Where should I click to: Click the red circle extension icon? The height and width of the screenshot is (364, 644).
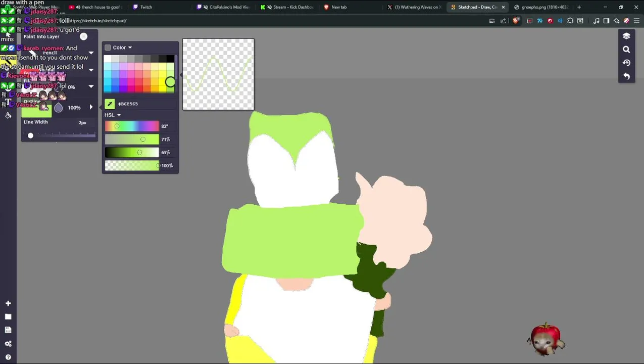[550, 21]
